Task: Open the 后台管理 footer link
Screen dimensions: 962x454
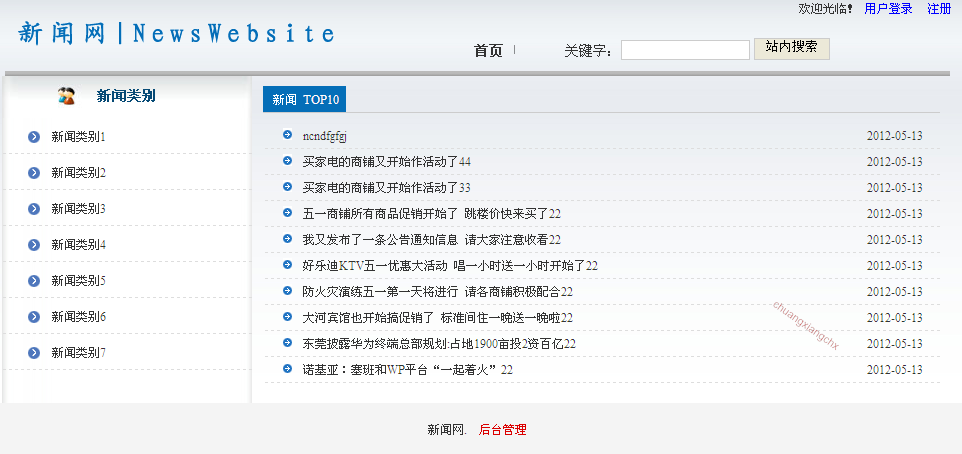Action: 502,430
